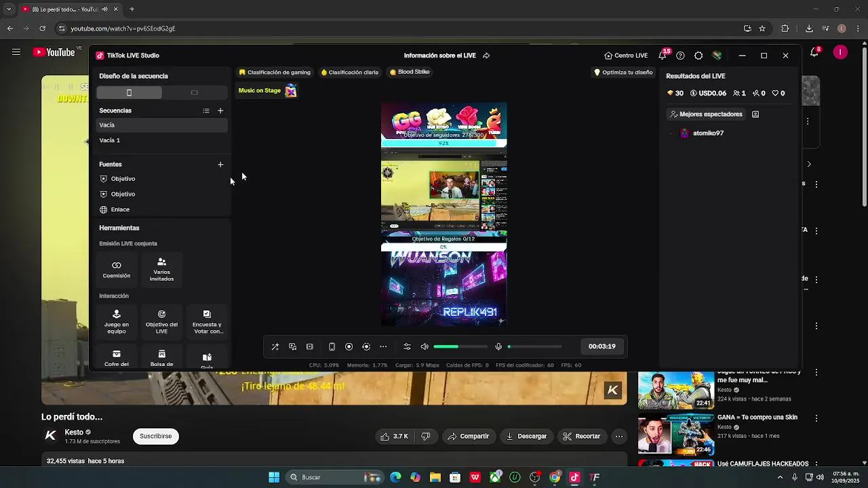
Task: Click the square frame icon in bottom toolbar
Action: (310, 346)
